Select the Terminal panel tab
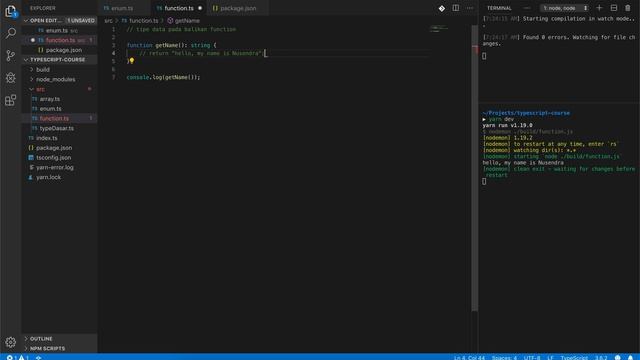The height and width of the screenshot is (360, 640). 499,8
